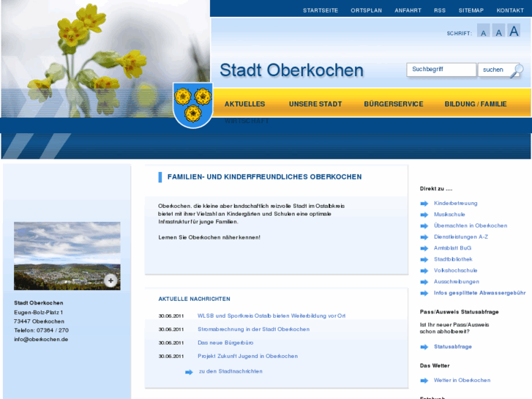Select the smallest font size A
This screenshot has width=532, height=399.
(483, 31)
